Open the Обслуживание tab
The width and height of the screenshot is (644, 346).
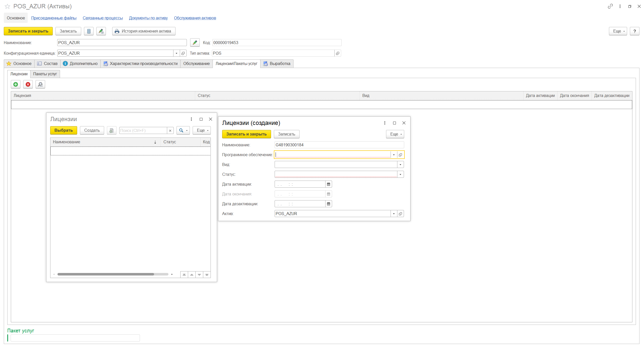pos(196,64)
